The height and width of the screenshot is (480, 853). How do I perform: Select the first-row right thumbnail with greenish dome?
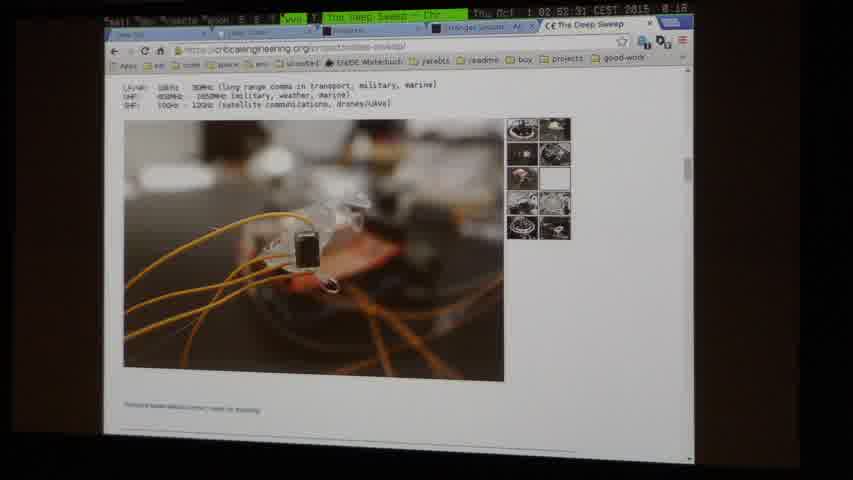click(x=555, y=130)
